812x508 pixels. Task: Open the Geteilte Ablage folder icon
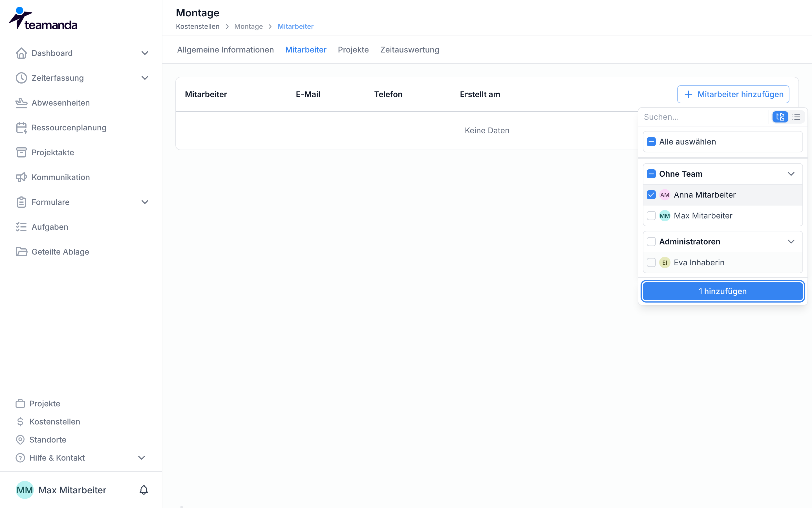(x=21, y=252)
